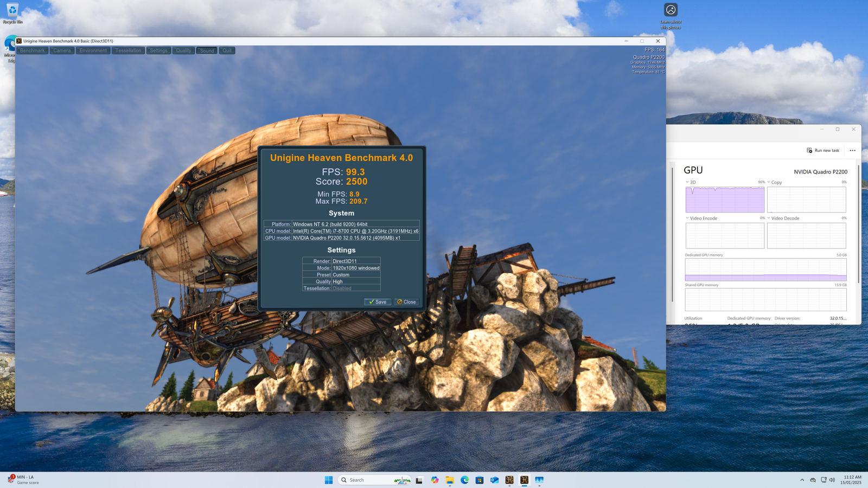Image resolution: width=868 pixels, height=488 pixels.
Task: Click the Render value Direct3D11
Action: pyautogui.click(x=344, y=261)
